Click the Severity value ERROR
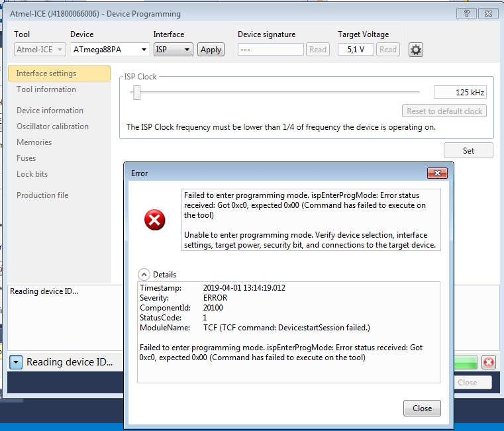 215,298
